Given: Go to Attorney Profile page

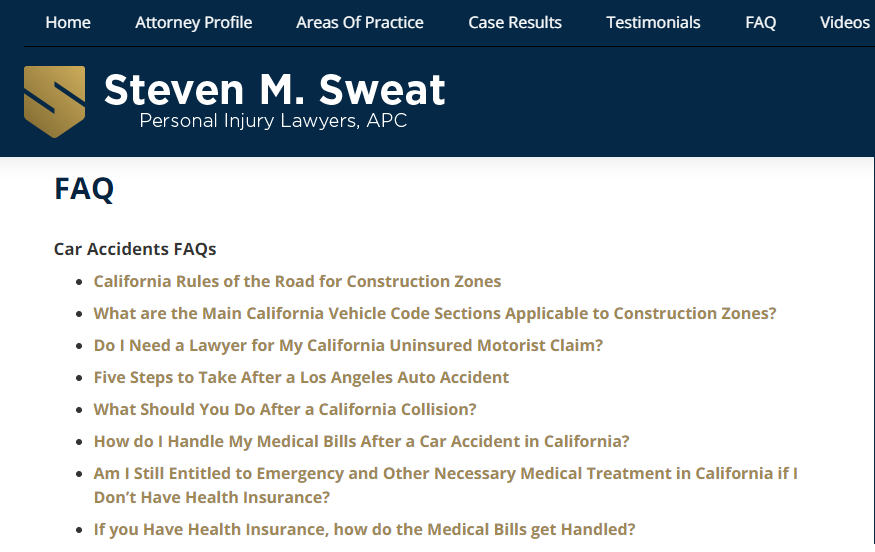Looking at the screenshot, I should [x=194, y=22].
